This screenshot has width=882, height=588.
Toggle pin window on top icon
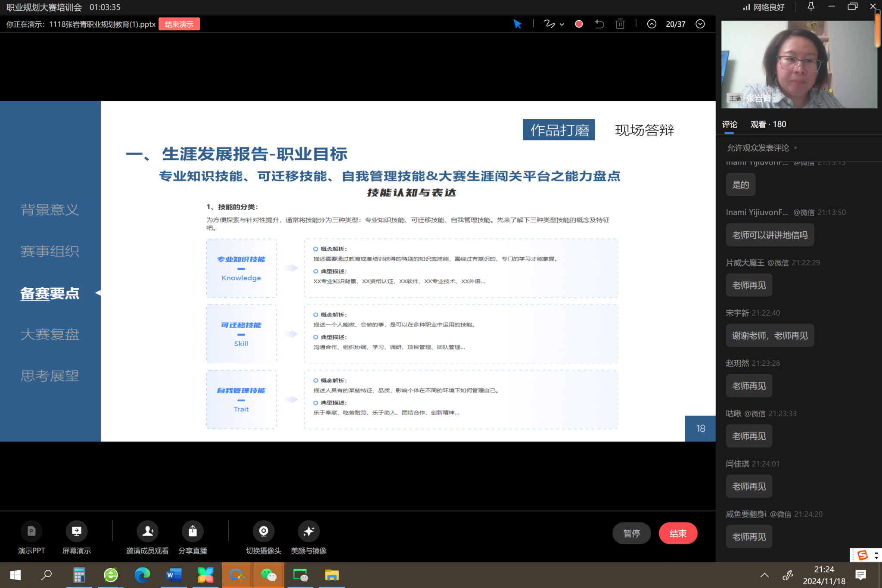coord(811,6)
